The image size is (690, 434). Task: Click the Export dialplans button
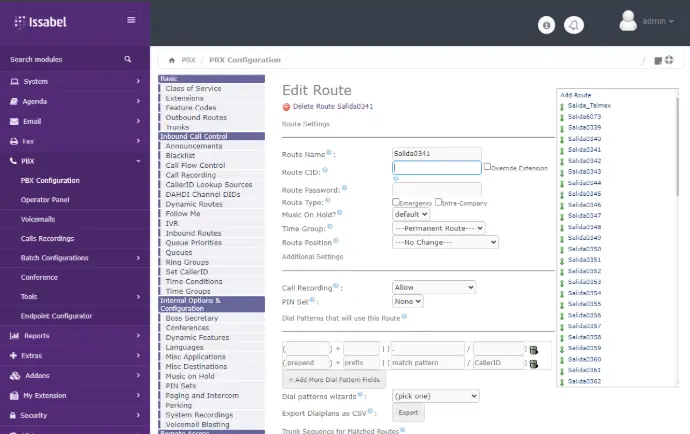[x=408, y=412]
